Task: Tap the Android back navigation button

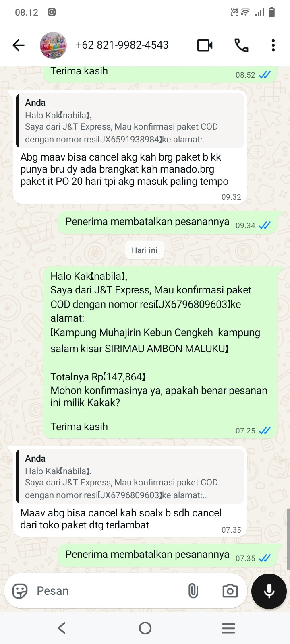Action: pyautogui.click(x=62, y=628)
